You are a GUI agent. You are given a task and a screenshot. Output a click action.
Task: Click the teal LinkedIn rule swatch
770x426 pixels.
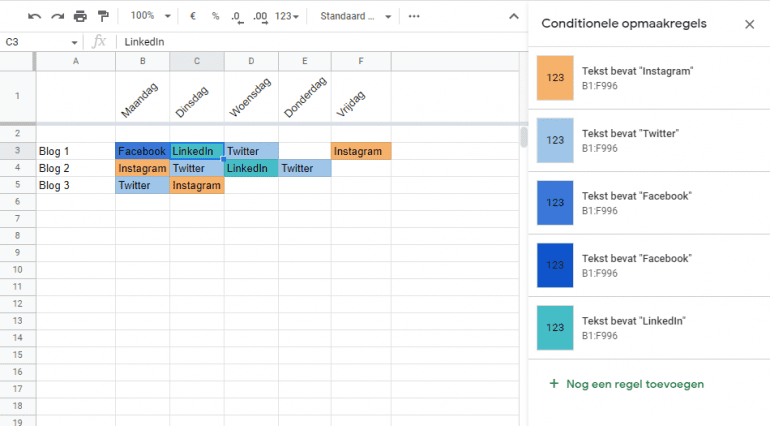[x=555, y=328]
